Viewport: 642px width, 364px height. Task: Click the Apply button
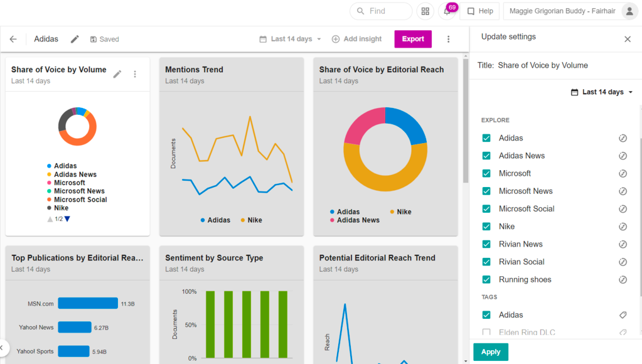coord(491,351)
